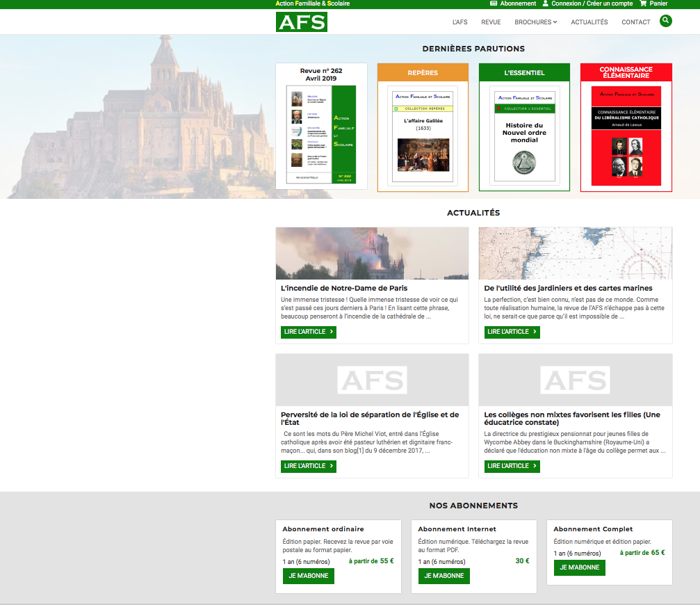
Task: Subscribe to Abonnement Internet with Je m'abonne
Action: [x=443, y=576]
